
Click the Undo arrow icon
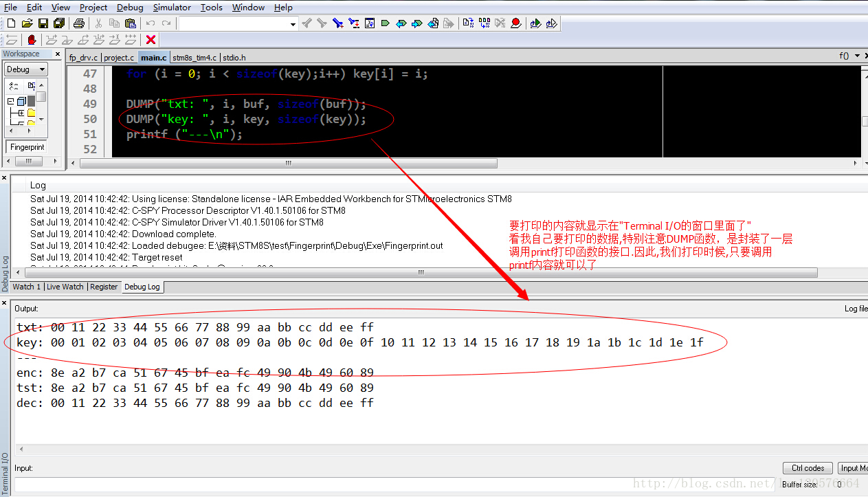click(x=150, y=23)
